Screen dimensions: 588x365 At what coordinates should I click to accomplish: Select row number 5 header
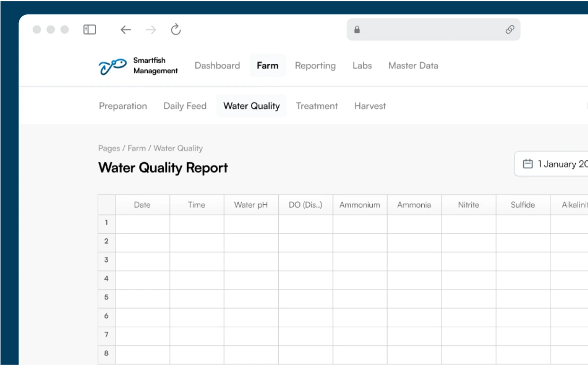(106, 298)
